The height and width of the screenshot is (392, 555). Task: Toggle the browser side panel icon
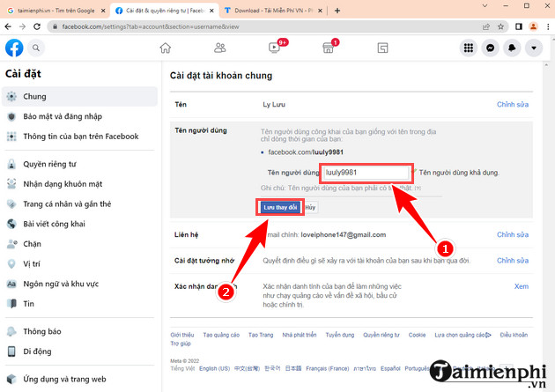click(x=519, y=26)
